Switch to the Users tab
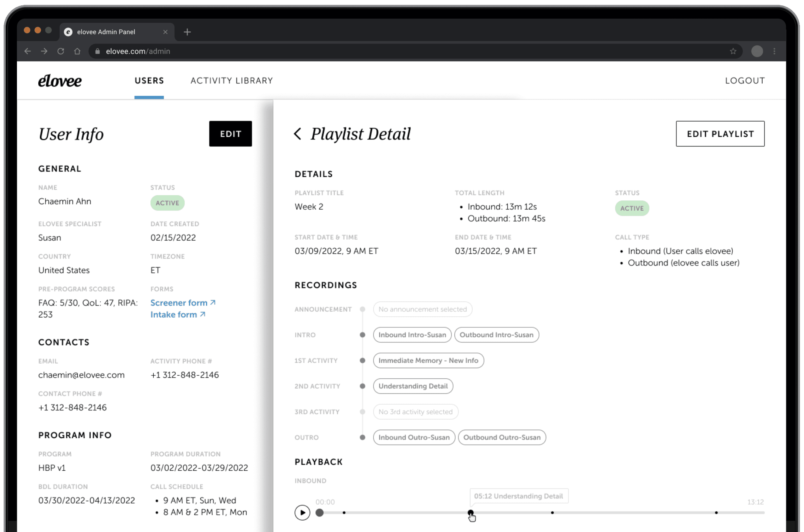Image resolution: width=804 pixels, height=532 pixels. point(149,81)
